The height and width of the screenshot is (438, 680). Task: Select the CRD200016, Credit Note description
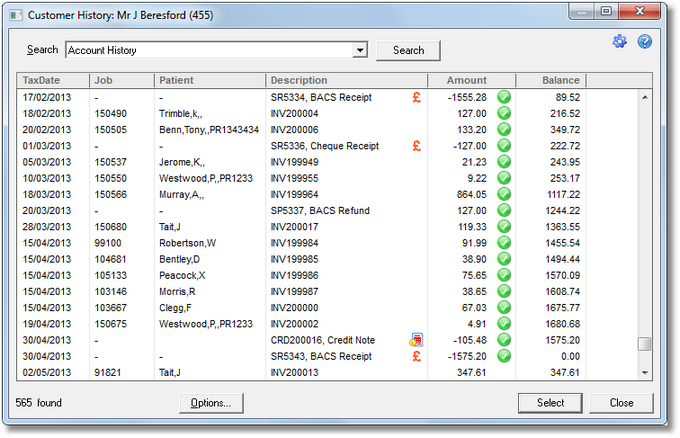tap(323, 340)
